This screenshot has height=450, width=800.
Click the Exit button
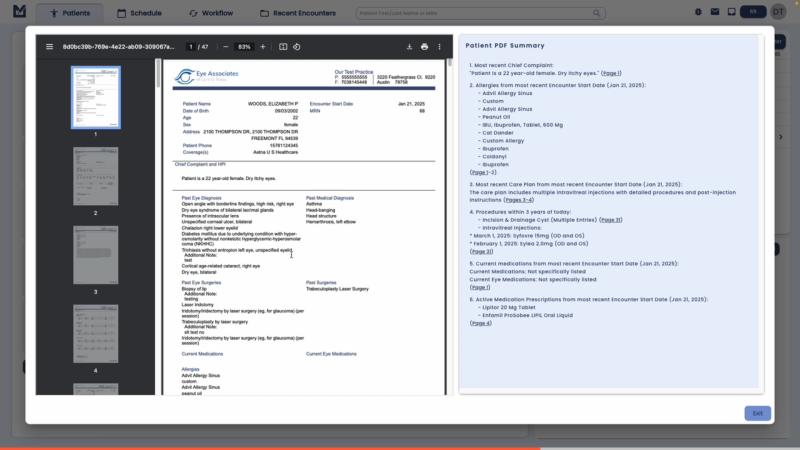point(757,413)
